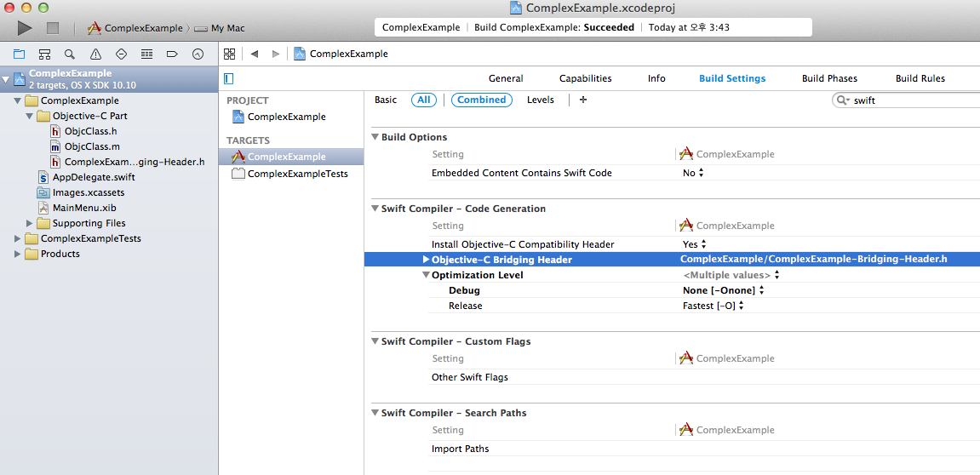The width and height of the screenshot is (980, 475).
Task: Switch to the Info tab
Action: [656, 79]
